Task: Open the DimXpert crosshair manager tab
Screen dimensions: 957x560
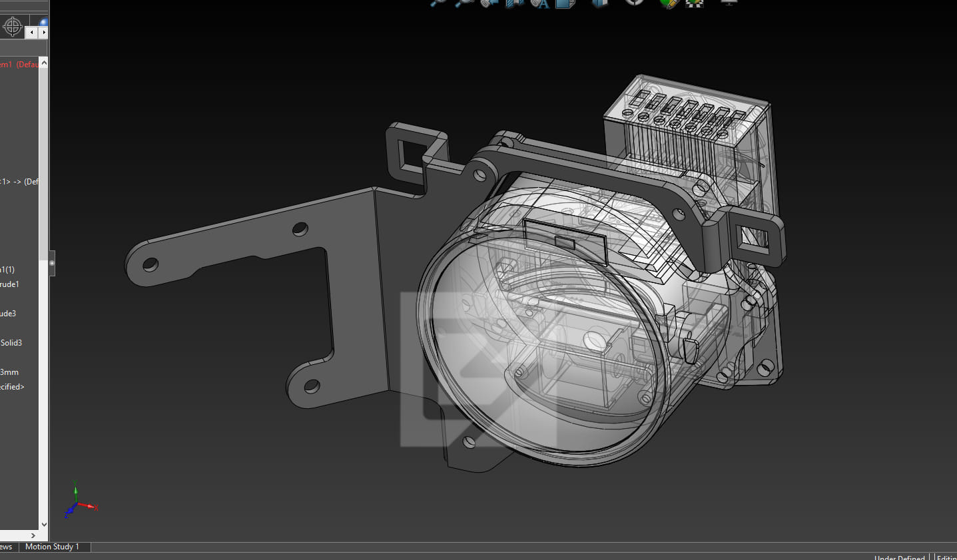Action: (13, 27)
